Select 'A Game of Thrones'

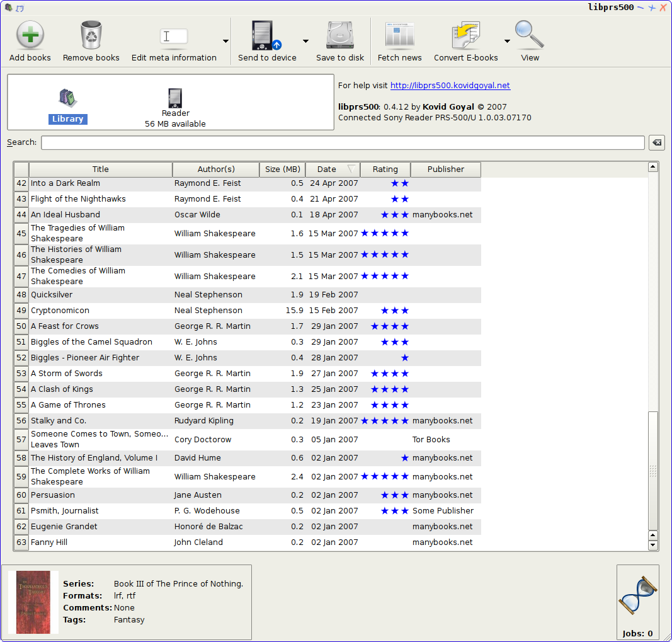point(68,405)
